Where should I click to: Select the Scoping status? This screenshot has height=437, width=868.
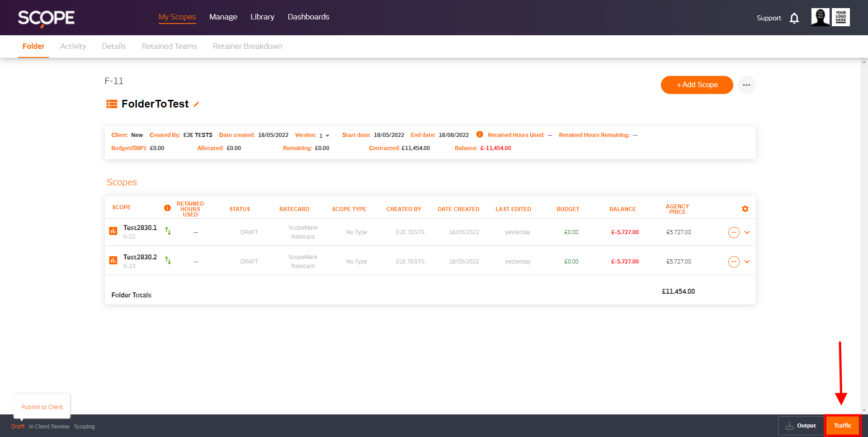pyautogui.click(x=85, y=427)
